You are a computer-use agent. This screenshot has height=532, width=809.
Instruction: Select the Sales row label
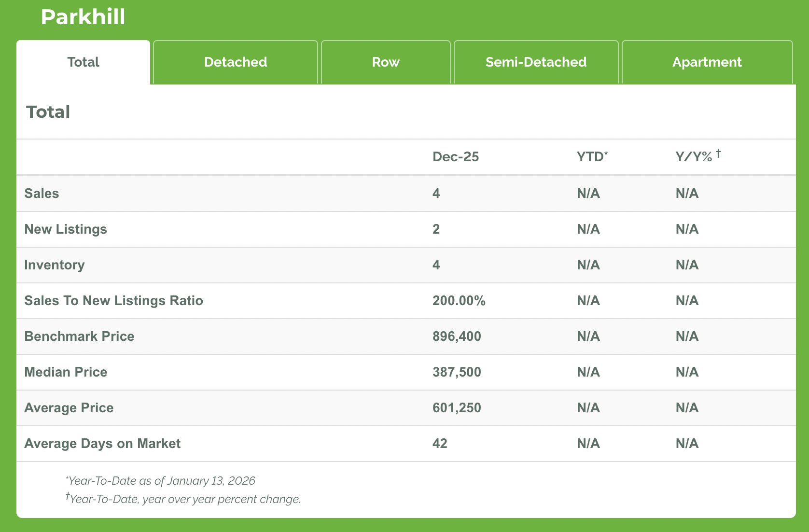click(42, 194)
